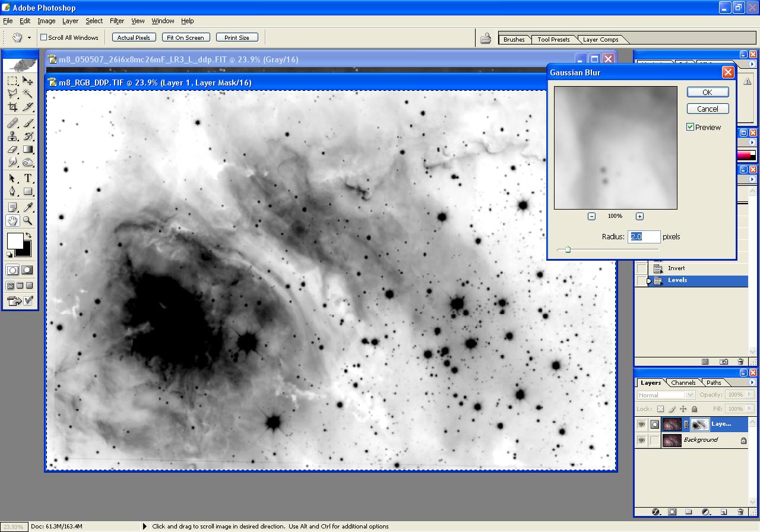Click the Gradient tool
The height and width of the screenshot is (532, 760).
[x=27, y=150]
